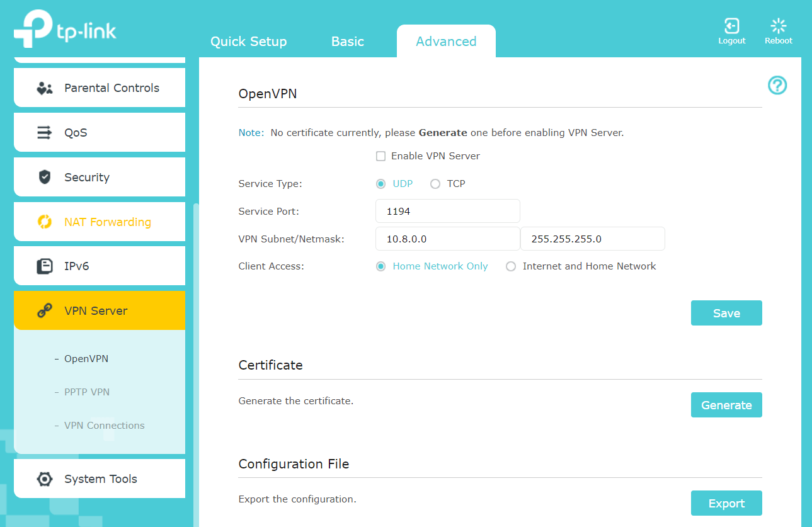Click the Reboot icon

[779, 26]
